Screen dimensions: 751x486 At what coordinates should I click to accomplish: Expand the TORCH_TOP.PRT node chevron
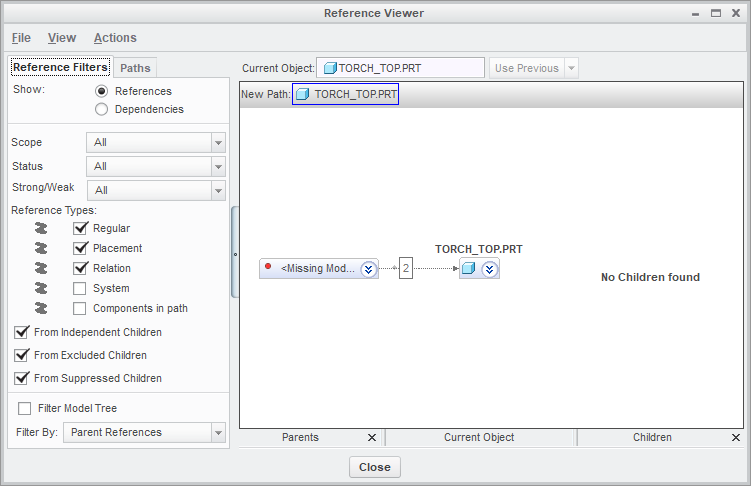489,269
